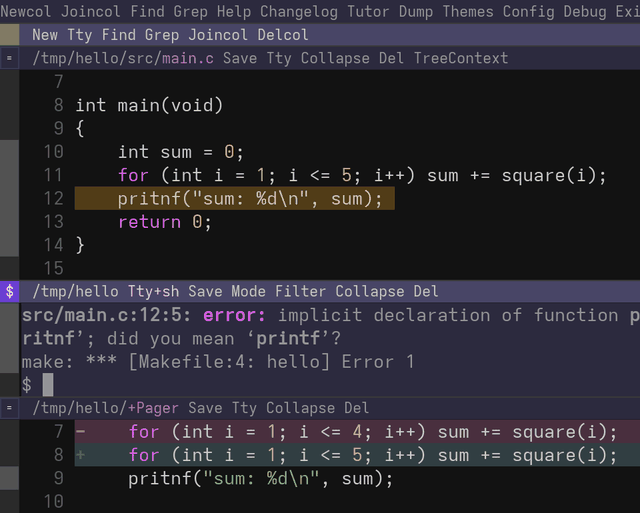Click Joincol in the top menu bar
This screenshot has height=513, width=640.
[91, 11]
